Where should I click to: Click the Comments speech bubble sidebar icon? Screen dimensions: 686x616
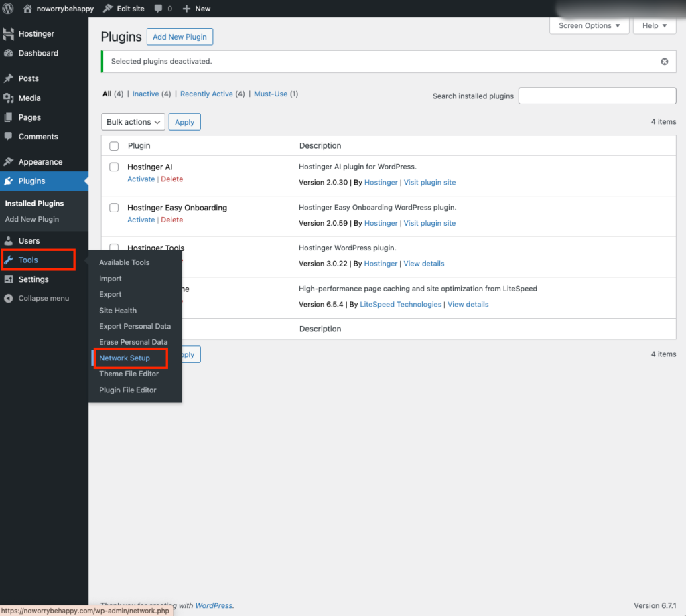[x=8, y=137]
